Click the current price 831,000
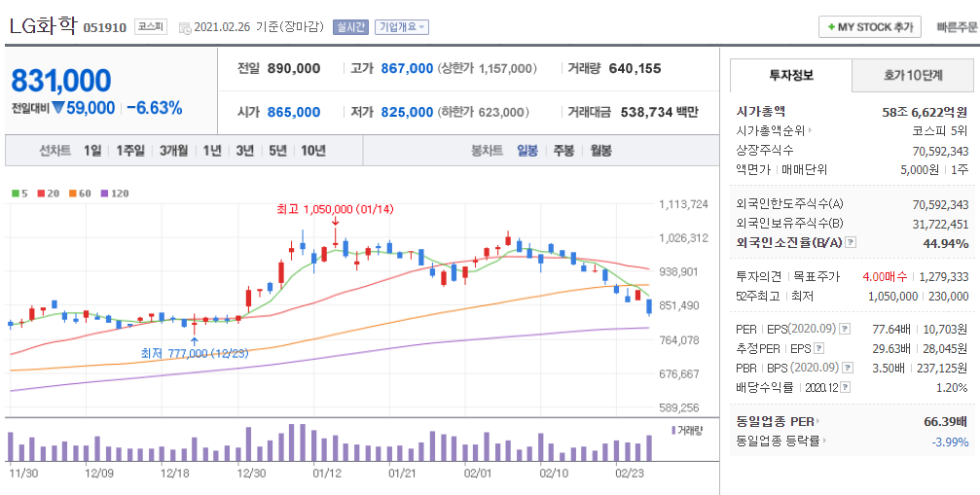 pyautogui.click(x=61, y=81)
